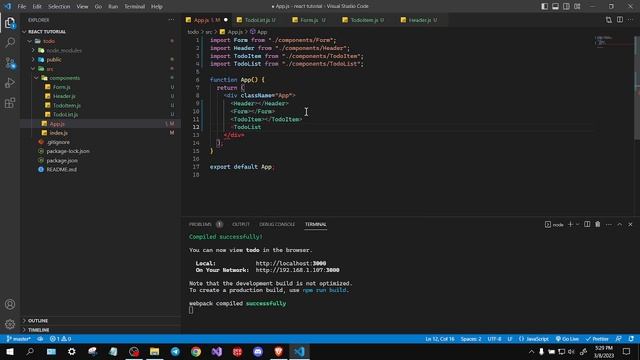Toggle secondary side bar visibility

point(566,6)
